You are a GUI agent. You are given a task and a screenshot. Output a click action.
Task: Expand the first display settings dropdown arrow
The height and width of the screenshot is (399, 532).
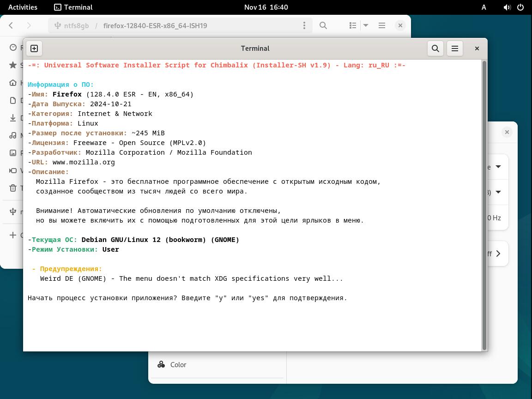pyautogui.click(x=498, y=167)
